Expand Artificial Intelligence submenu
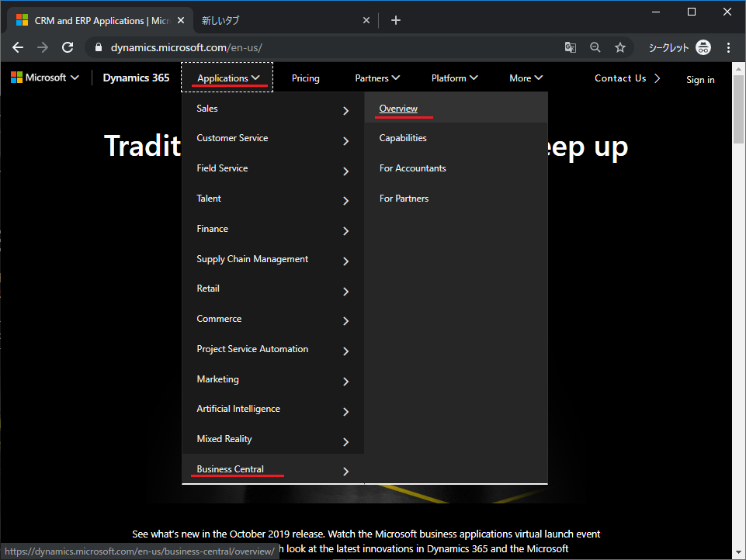Viewport: 746px width, 560px height. (272, 410)
